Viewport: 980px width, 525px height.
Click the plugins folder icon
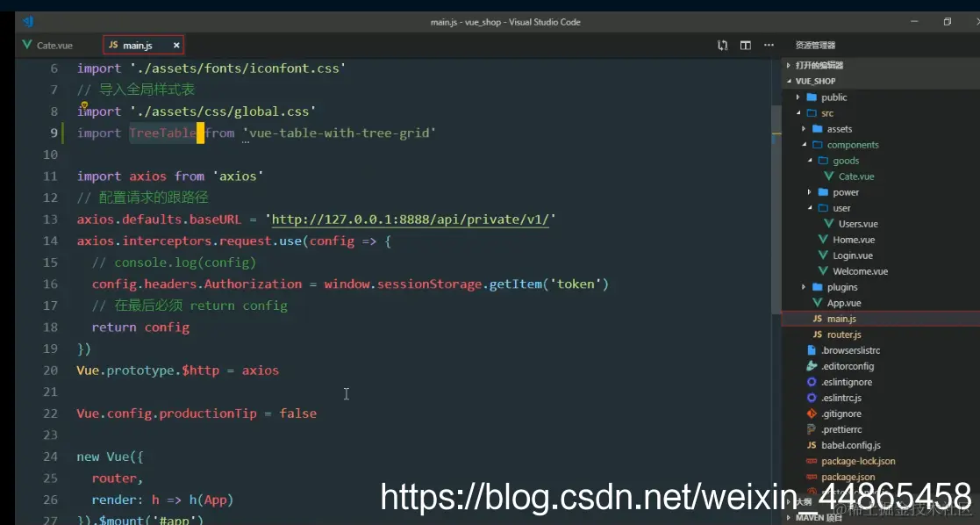(x=818, y=286)
